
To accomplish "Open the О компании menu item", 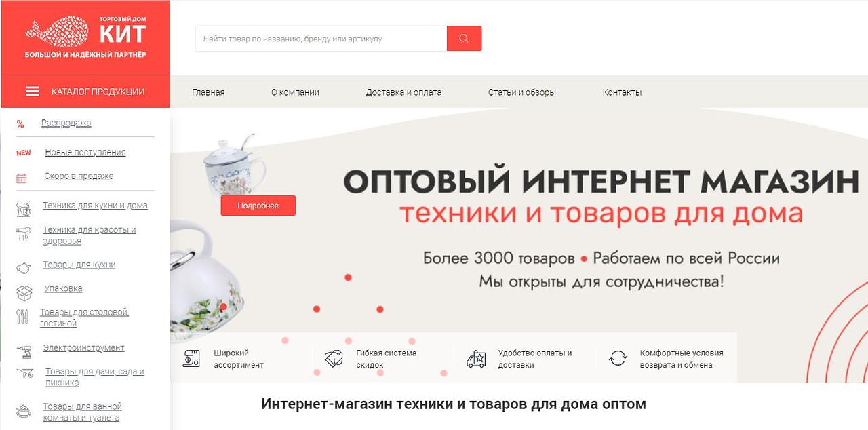I will [x=295, y=92].
